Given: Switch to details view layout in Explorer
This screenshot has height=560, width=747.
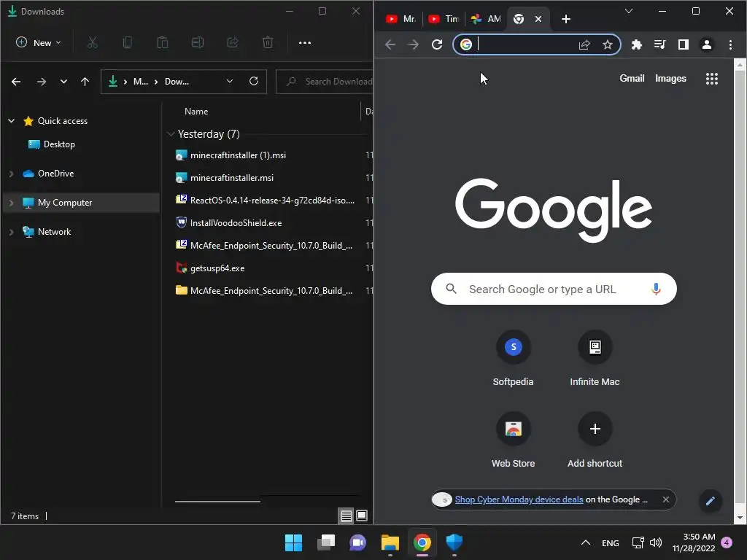Looking at the screenshot, I should pyautogui.click(x=347, y=516).
